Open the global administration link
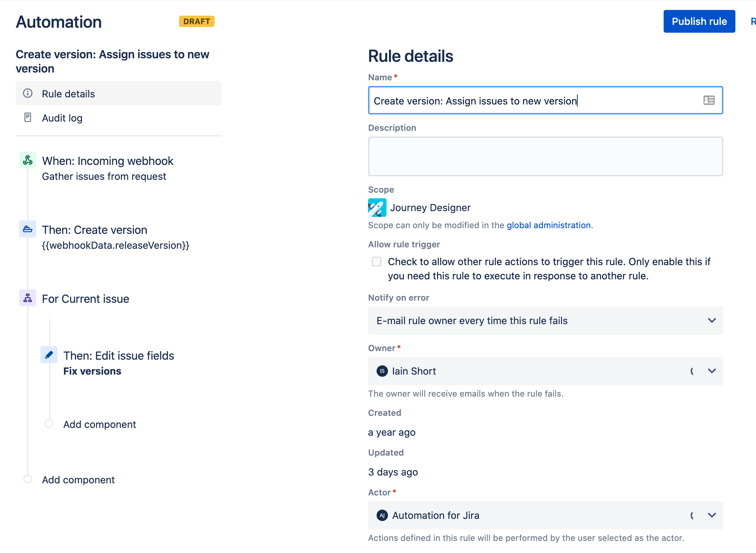The image size is (756, 553). coord(549,225)
